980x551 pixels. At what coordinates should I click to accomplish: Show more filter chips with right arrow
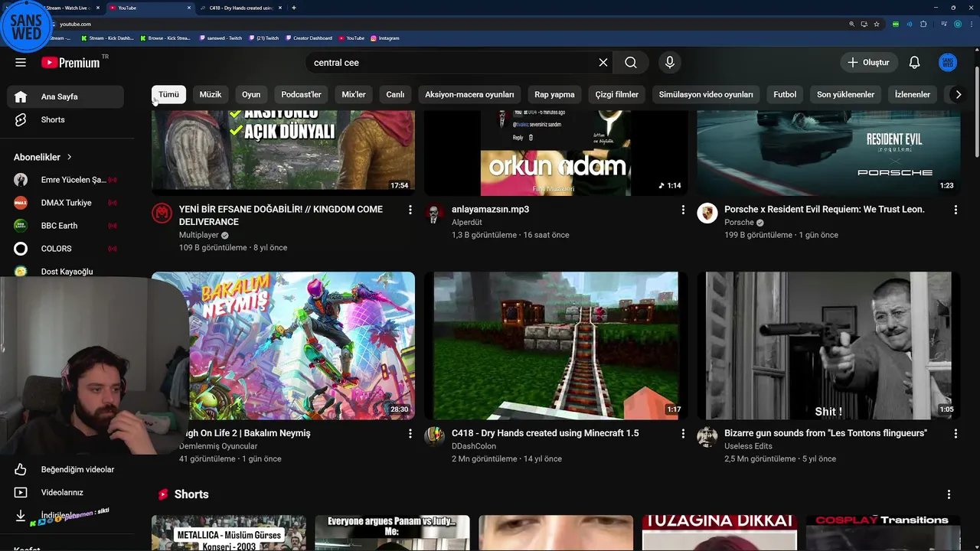958,94
